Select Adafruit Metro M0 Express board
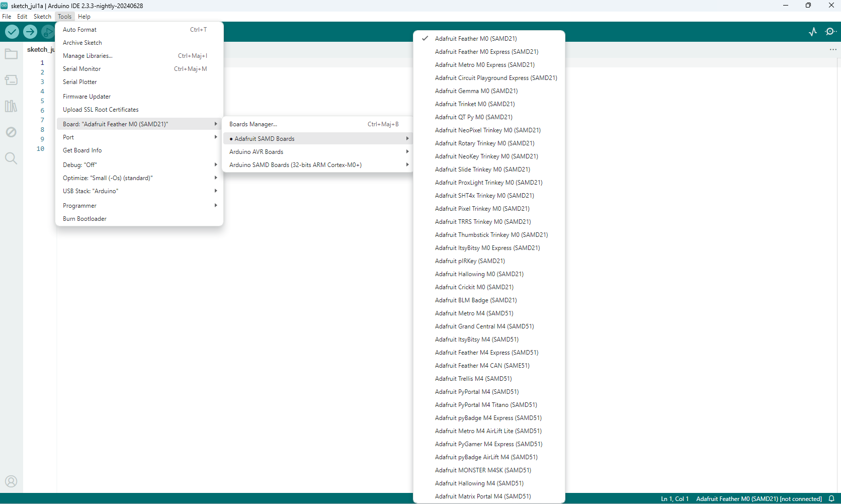 pos(489,65)
